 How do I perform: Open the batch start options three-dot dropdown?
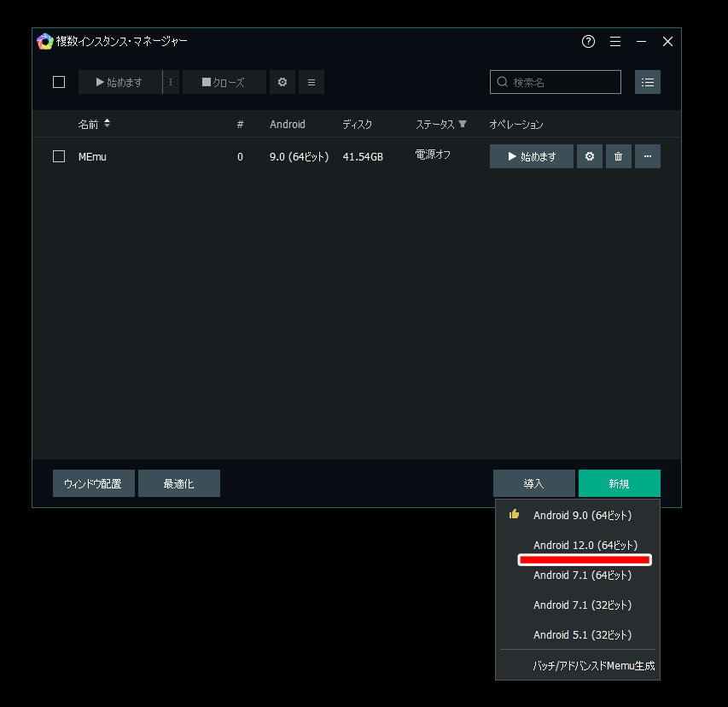(171, 82)
